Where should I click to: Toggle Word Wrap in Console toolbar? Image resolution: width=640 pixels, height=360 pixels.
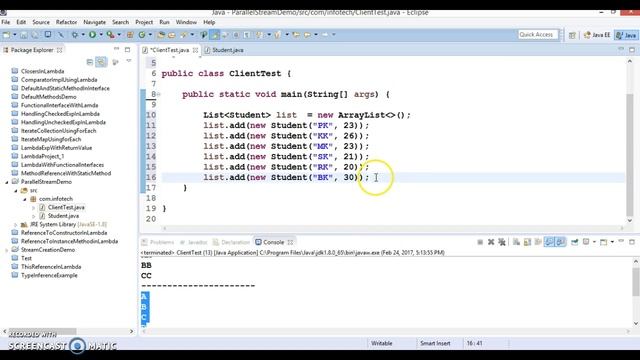[x=538, y=242]
